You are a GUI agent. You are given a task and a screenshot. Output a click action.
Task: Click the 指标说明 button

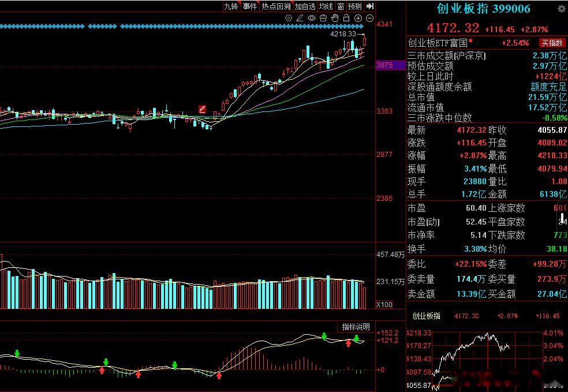pos(356,327)
